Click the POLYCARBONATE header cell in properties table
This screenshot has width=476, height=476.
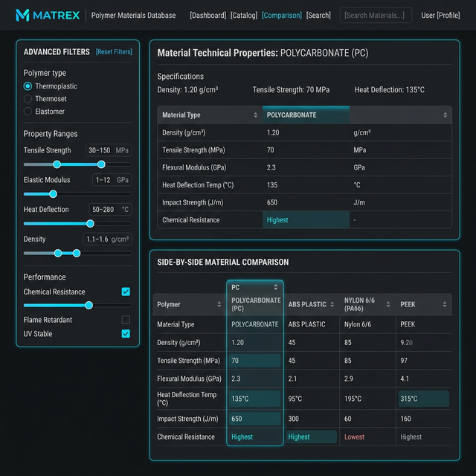[306, 115]
